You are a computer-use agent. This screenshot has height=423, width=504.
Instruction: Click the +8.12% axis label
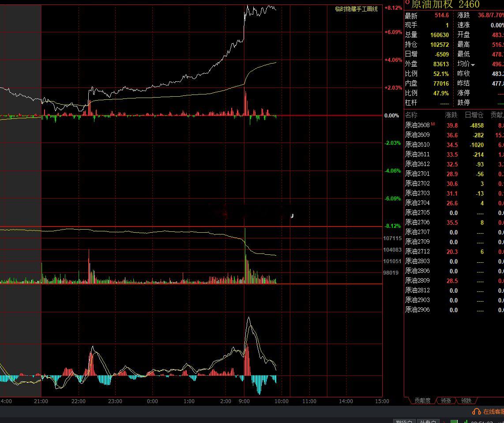393,8
